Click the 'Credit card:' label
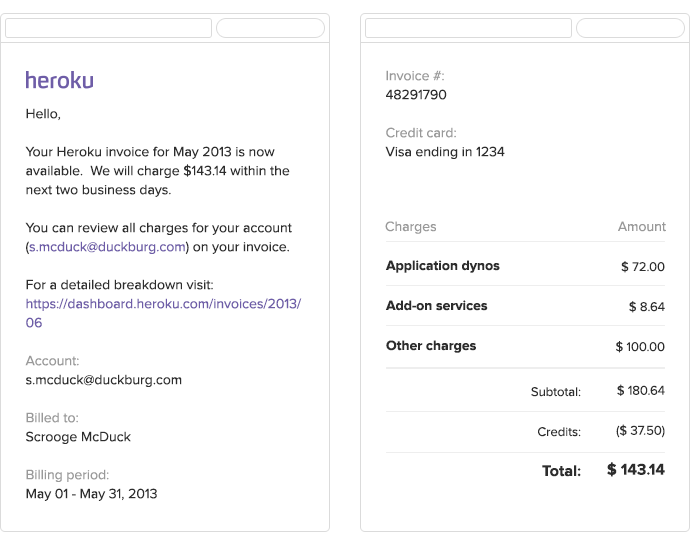 [421, 133]
